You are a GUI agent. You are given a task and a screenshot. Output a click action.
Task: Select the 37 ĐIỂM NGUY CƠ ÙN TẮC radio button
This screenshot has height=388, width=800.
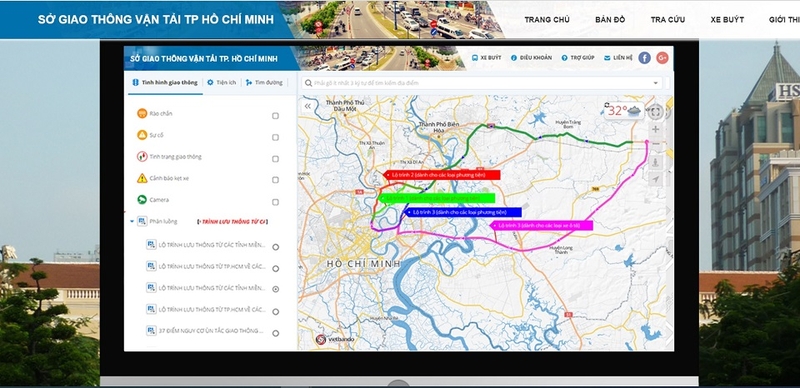pyautogui.click(x=276, y=333)
